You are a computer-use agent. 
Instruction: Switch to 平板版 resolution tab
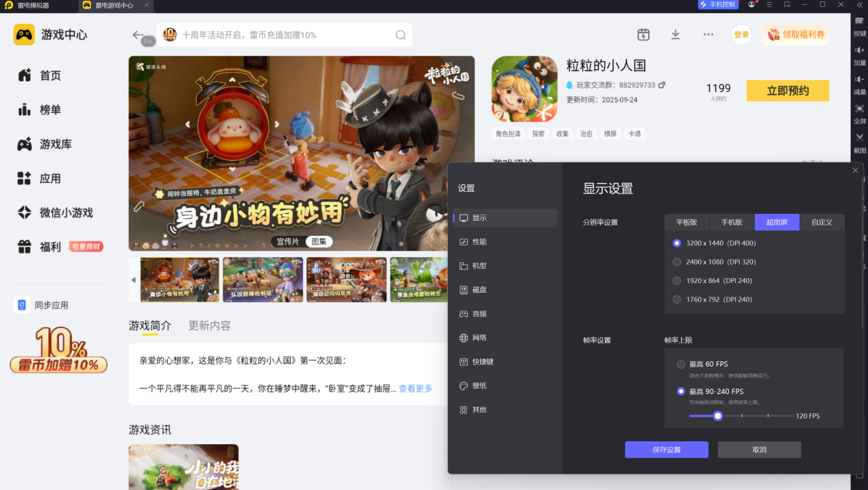click(686, 222)
